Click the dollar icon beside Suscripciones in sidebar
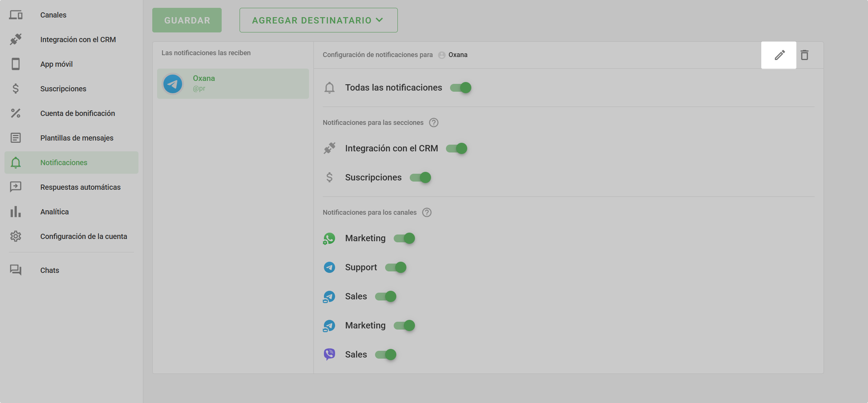Screen dimensions: 868x403 16,89
